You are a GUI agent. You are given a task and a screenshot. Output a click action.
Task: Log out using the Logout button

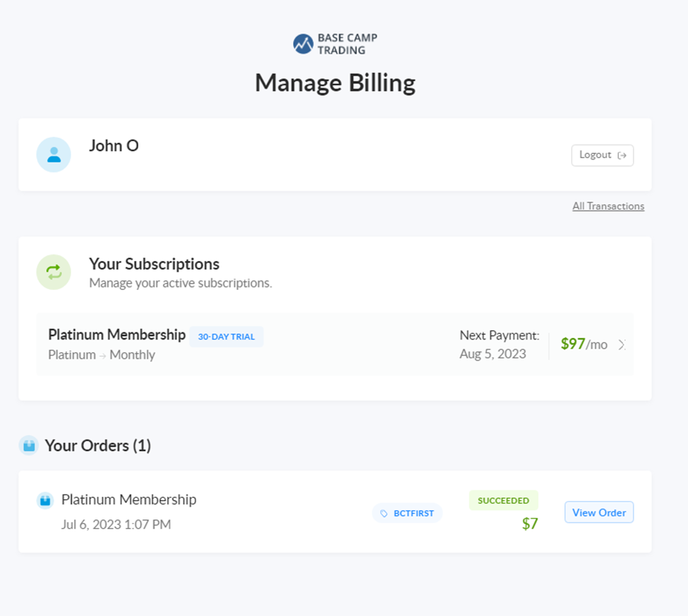[603, 155]
